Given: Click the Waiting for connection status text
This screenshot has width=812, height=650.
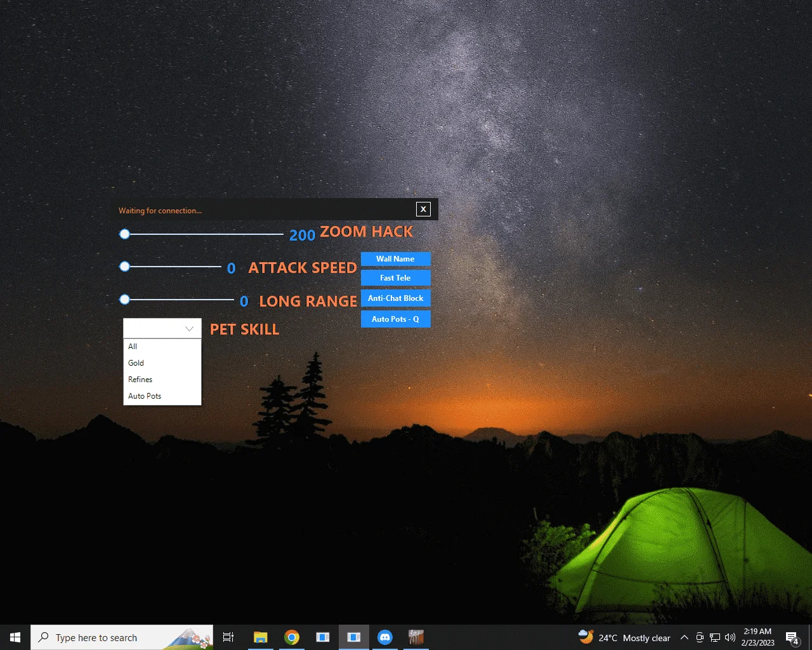Looking at the screenshot, I should (x=160, y=211).
